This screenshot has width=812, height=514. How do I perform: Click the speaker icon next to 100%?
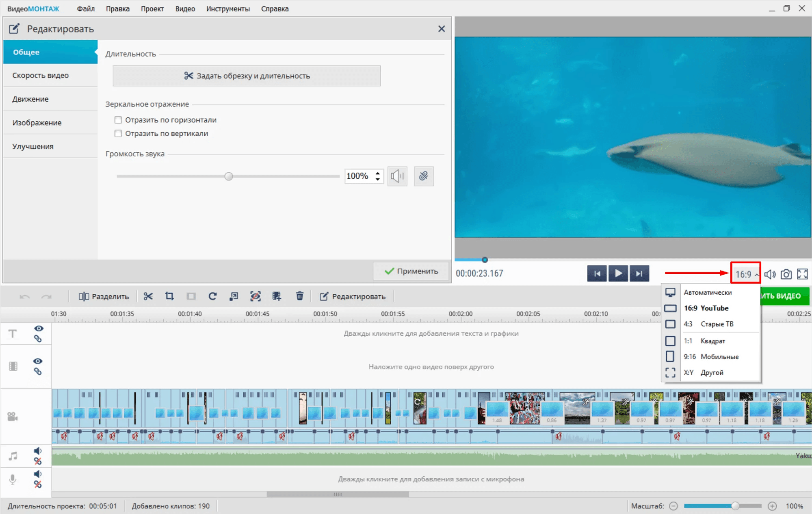pyautogui.click(x=397, y=176)
